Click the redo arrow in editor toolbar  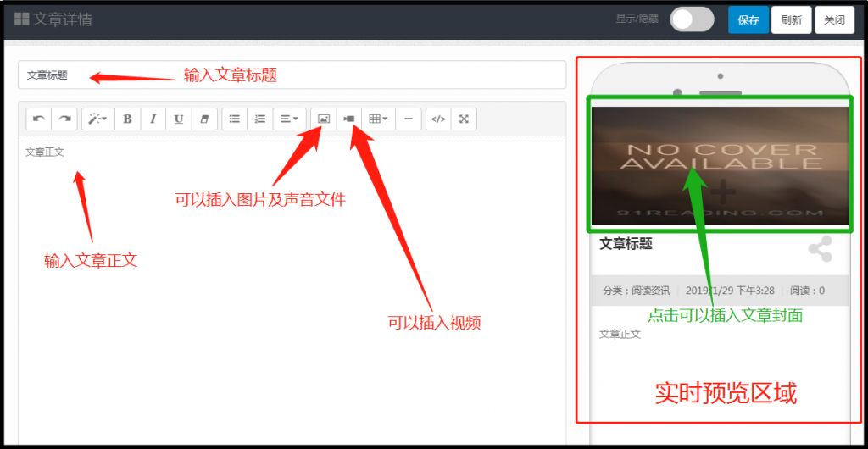pyautogui.click(x=64, y=119)
